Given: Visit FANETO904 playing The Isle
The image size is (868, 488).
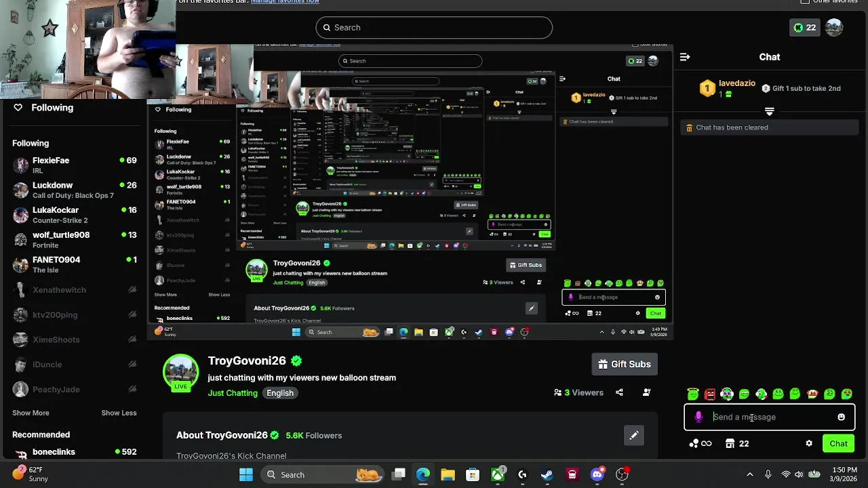Looking at the screenshot, I should coord(75,264).
